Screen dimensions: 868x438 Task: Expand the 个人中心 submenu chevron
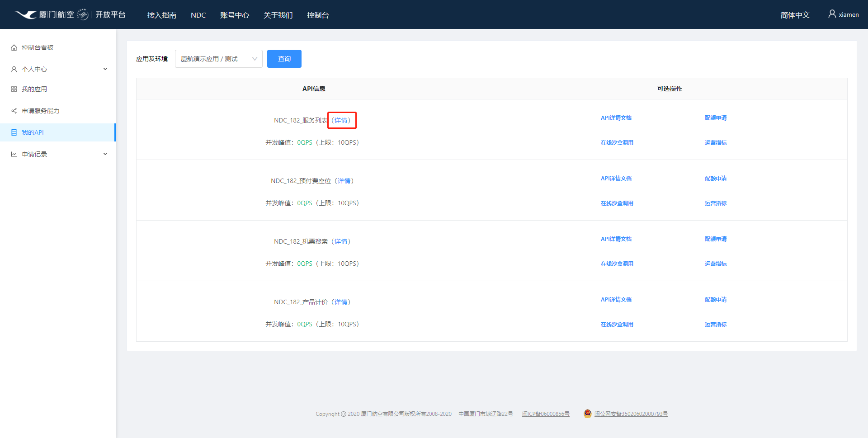point(105,69)
